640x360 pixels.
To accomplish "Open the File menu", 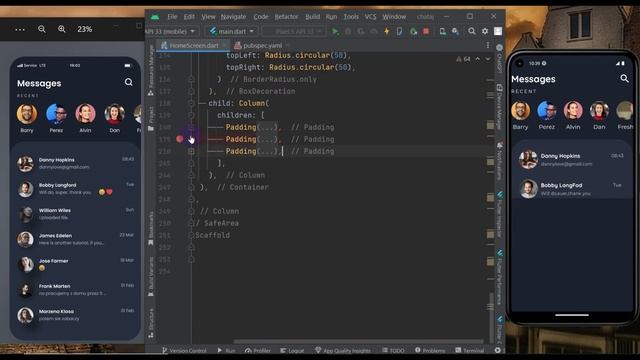I will coord(172,17).
